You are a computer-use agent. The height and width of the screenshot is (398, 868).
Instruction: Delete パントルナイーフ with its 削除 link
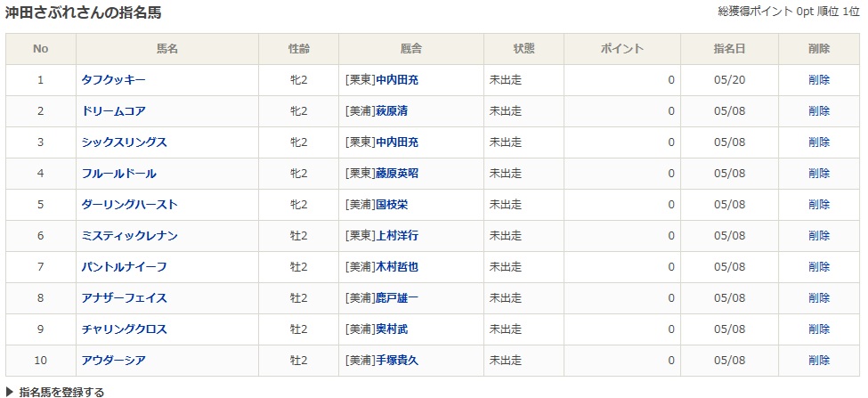point(819,267)
